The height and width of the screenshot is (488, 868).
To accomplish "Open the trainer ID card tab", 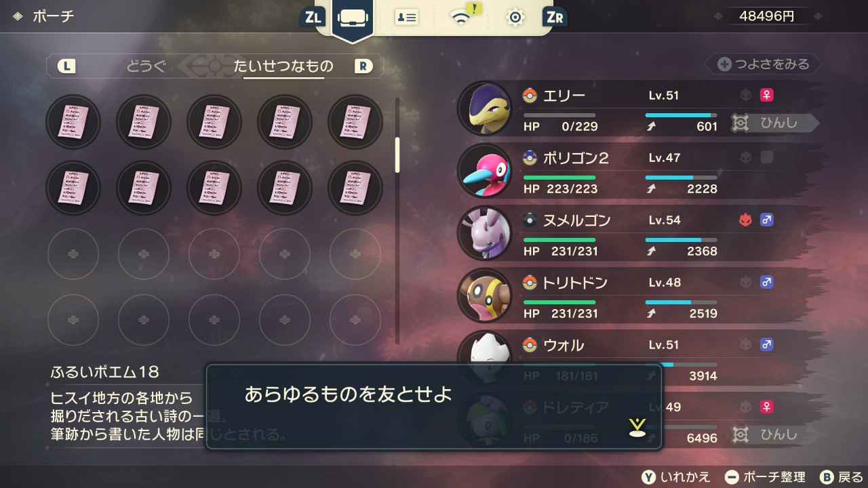I will coord(407,18).
